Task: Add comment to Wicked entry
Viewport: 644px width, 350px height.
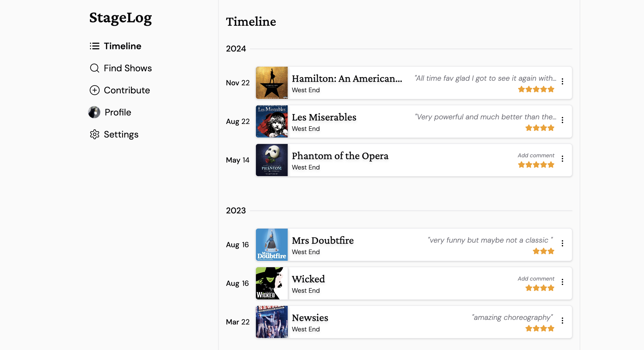Action: pyautogui.click(x=536, y=279)
